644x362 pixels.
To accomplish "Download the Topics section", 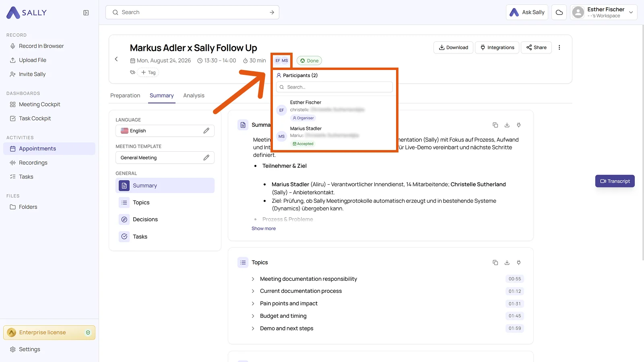I will 507,263.
